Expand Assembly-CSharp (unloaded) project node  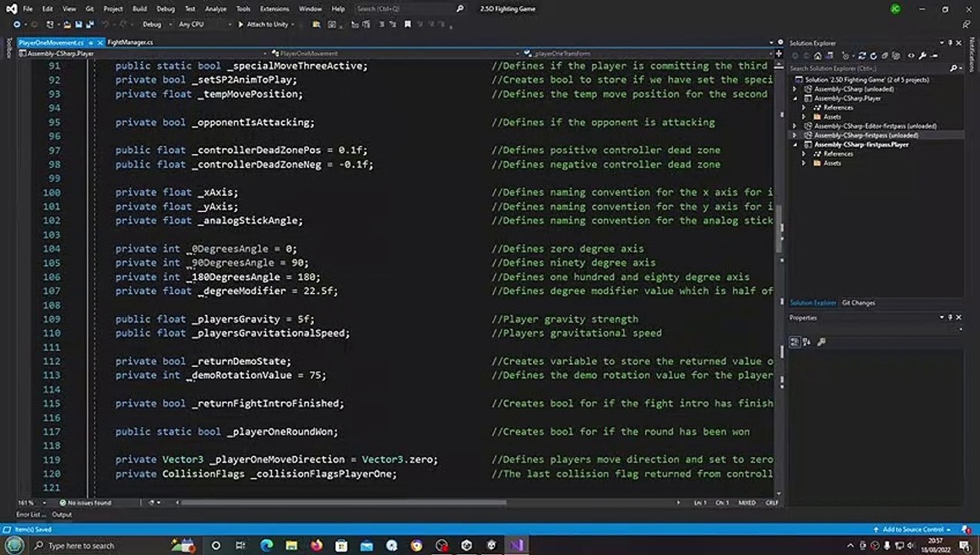(x=795, y=89)
